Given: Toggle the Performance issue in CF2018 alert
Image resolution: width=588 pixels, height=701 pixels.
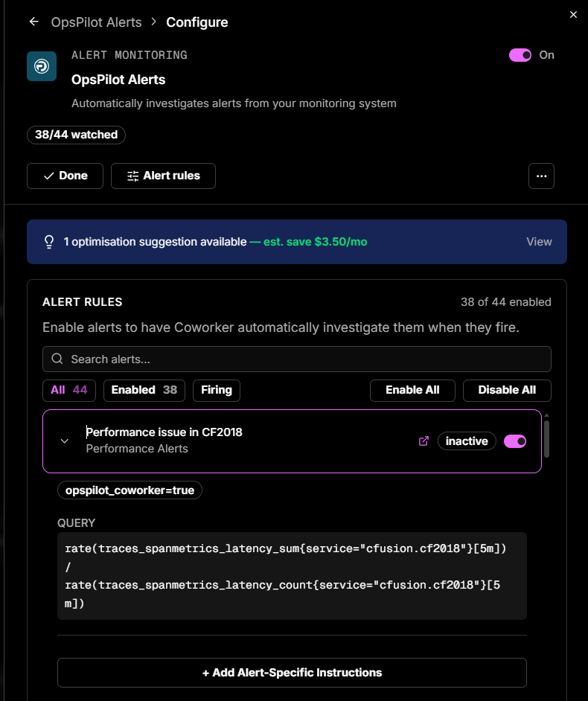Looking at the screenshot, I should 515,441.
